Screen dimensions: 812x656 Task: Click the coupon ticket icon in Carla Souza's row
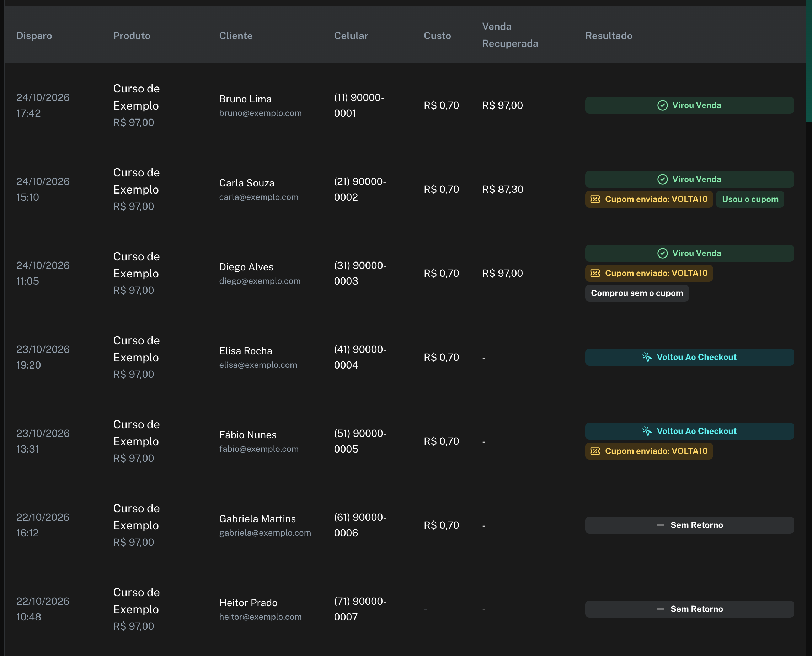tap(595, 200)
